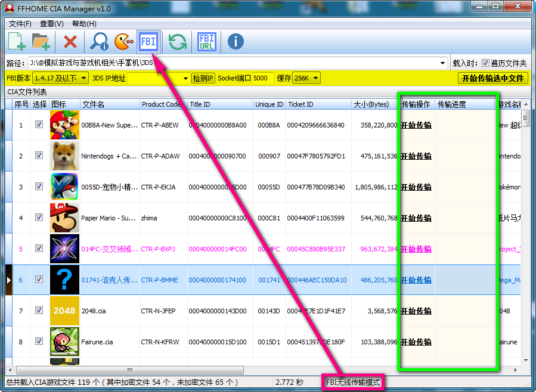Click the horizontal scrollbar thumb
536x392 pixels.
(x=130, y=370)
